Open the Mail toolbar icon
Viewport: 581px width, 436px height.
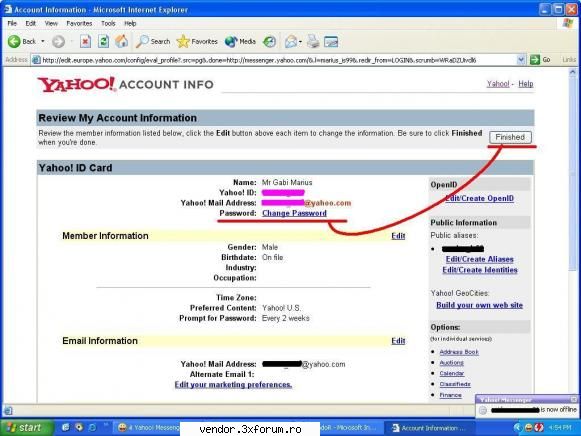click(x=291, y=41)
